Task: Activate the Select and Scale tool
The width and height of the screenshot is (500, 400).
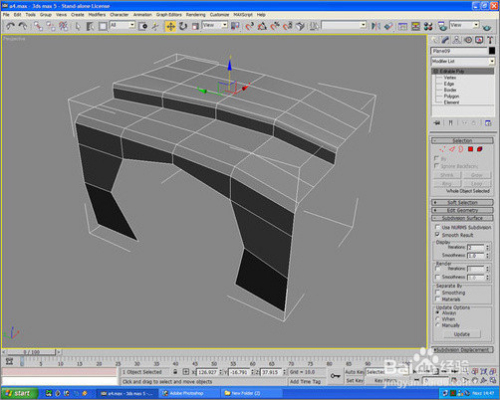Action: coord(195,26)
